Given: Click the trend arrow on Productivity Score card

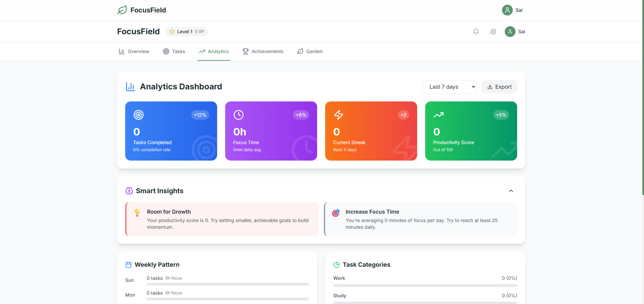Looking at the screenshot, I should 439,115.
